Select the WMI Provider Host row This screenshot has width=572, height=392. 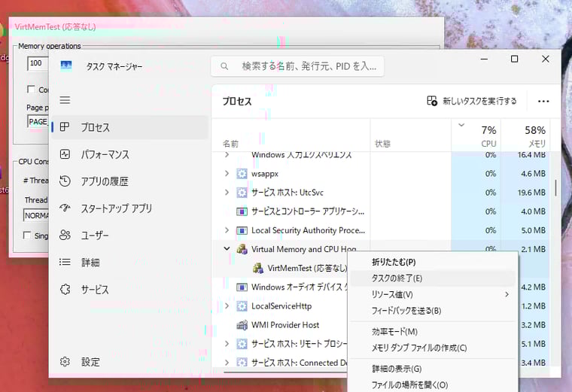coord(280,325)
